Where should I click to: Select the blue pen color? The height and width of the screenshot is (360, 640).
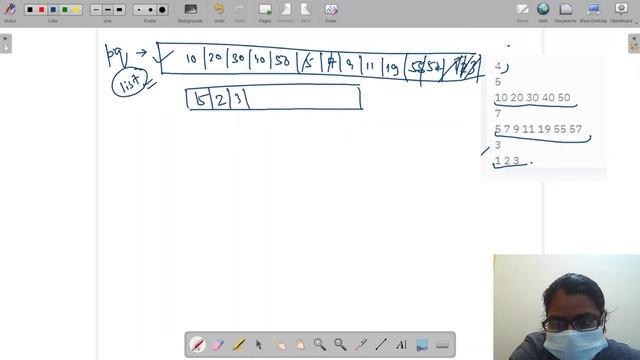coord(53,10)
